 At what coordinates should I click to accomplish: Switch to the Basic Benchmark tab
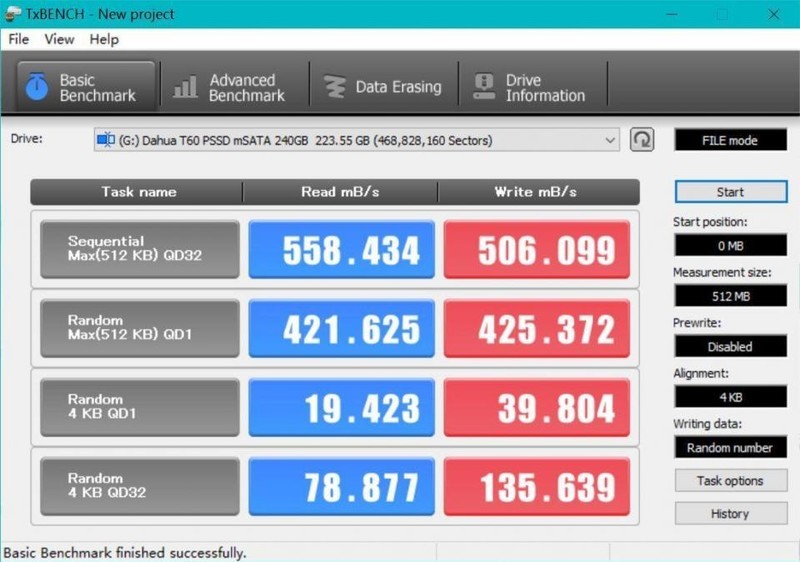86,87
